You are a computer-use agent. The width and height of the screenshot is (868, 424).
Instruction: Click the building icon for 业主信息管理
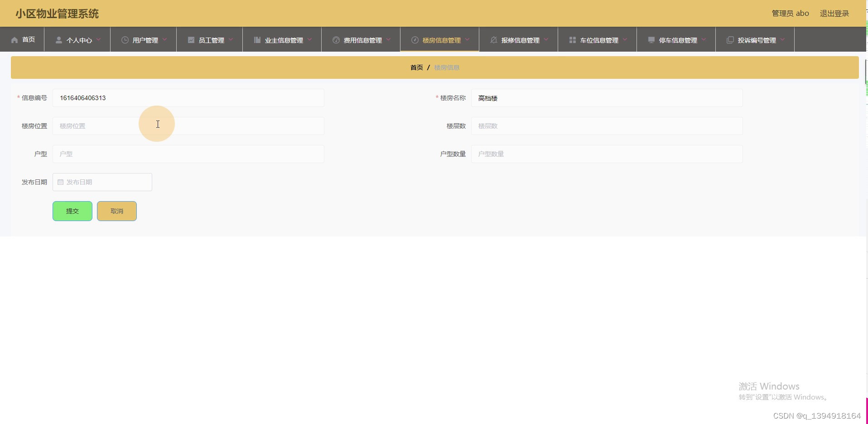click(x=257, y=40)
